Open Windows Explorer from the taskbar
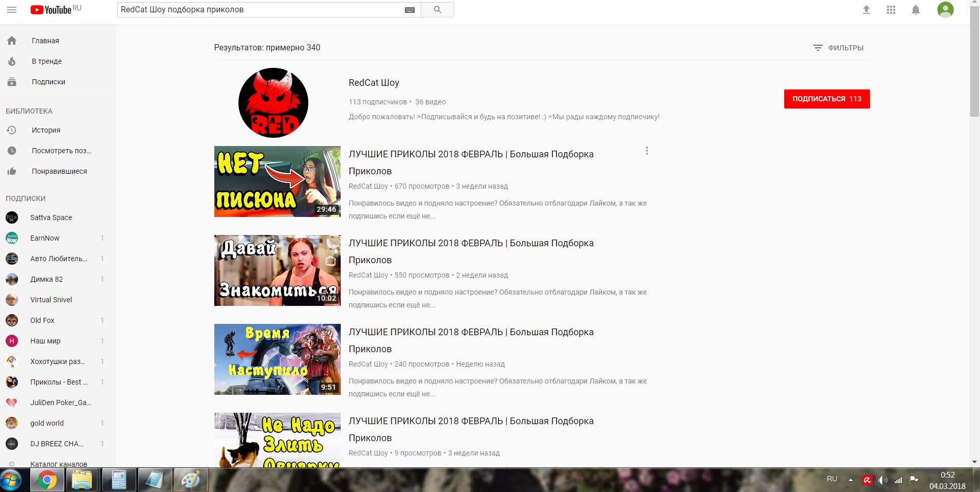Screen dimensions: 980x492 pos(82,481)
